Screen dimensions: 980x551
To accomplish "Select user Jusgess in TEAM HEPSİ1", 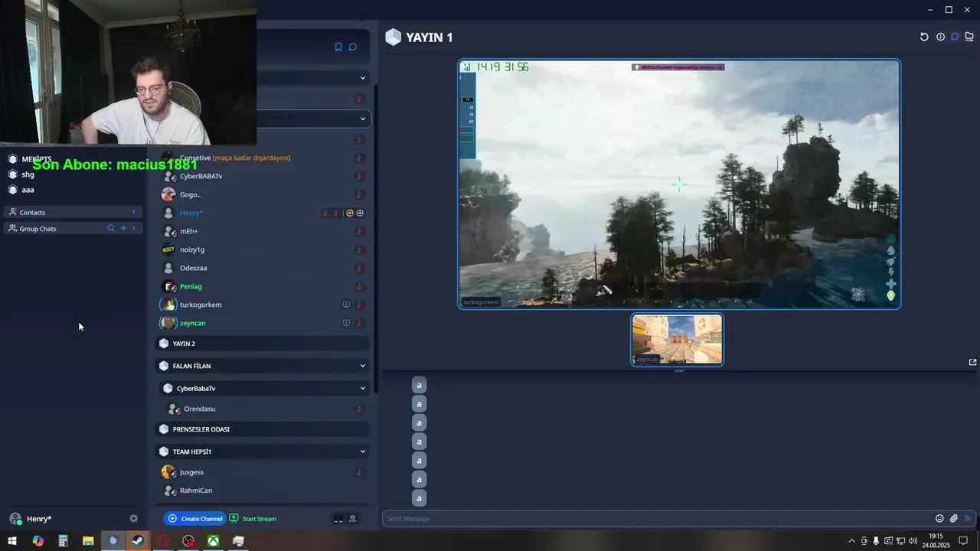I will click(191, 472).
